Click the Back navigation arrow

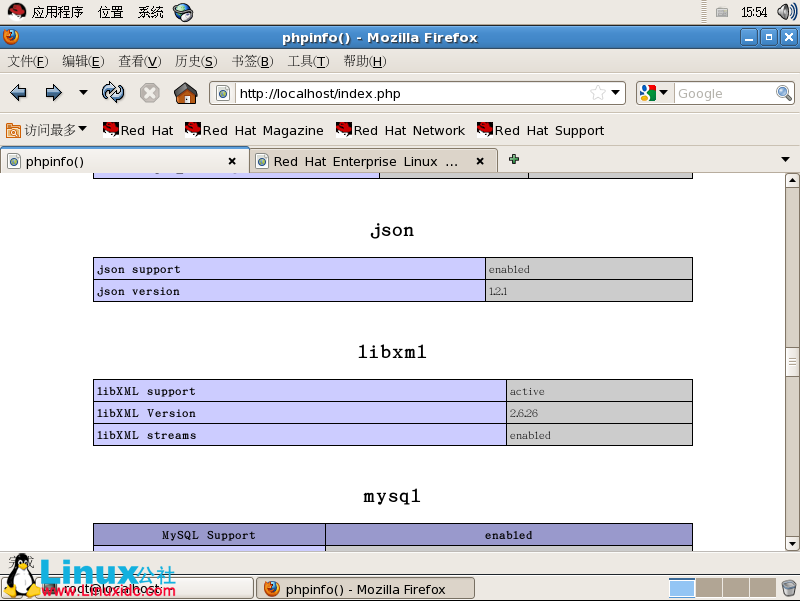[19, 93]
